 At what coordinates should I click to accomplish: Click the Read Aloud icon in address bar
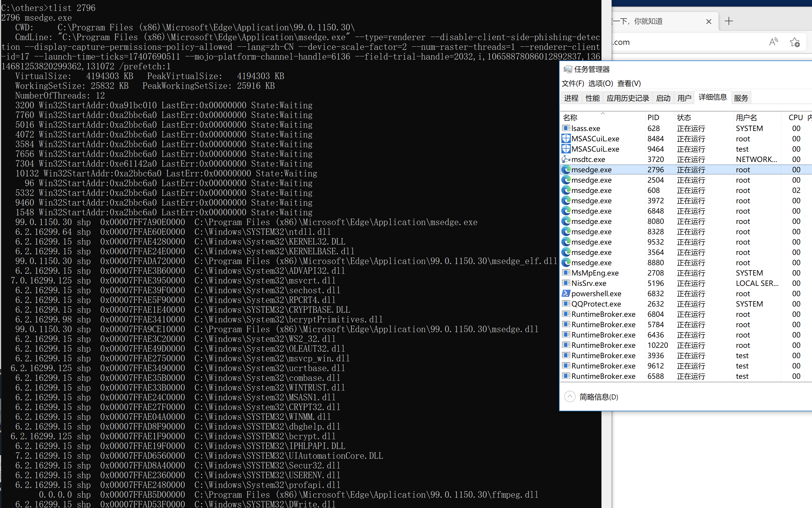click(773, 42)
